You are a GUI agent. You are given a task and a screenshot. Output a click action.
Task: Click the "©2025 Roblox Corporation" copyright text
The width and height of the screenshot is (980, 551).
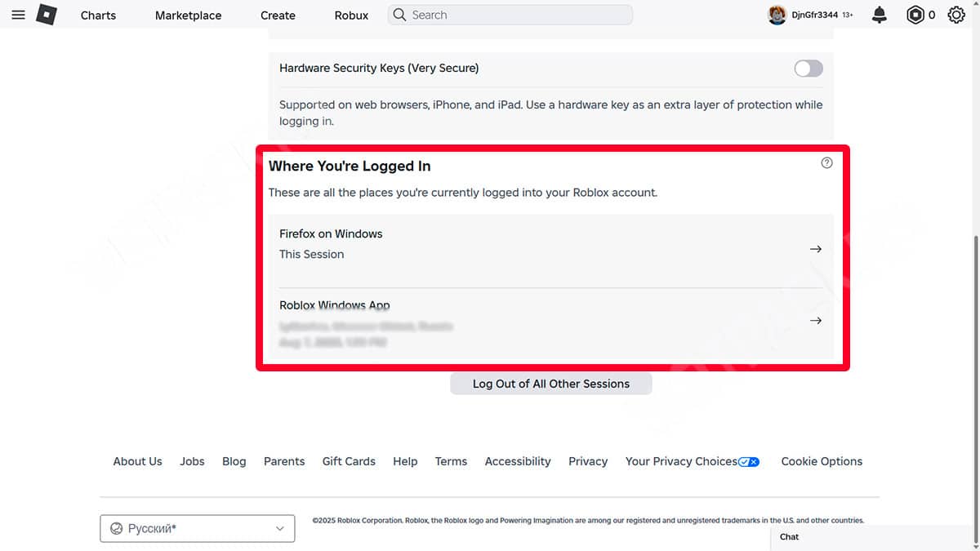(x=588, y=520)
